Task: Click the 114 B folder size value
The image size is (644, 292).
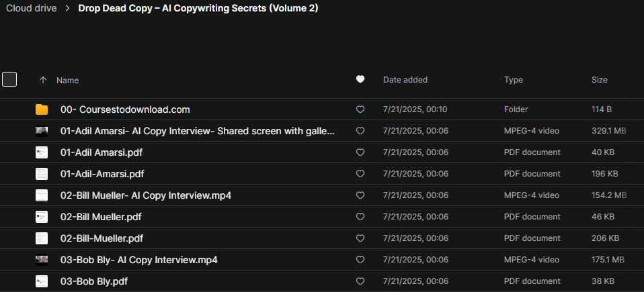Action: coord(602,109)
